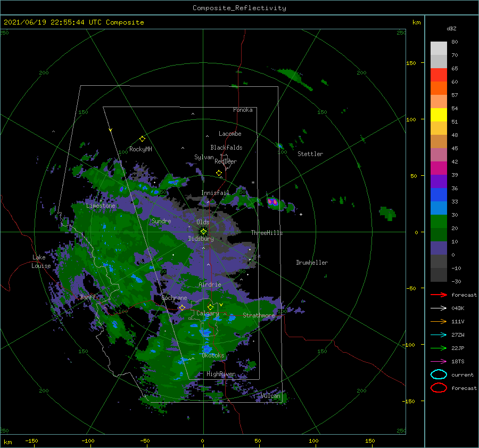Click the Banff label
The height and width of the screenshot is (448, 479).
(88, 297)
